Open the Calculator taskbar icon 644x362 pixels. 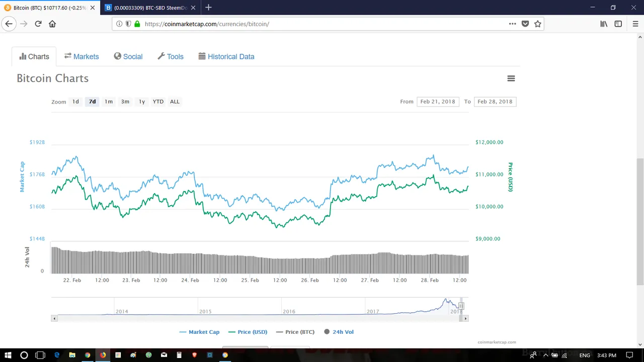tap(179, 355)
